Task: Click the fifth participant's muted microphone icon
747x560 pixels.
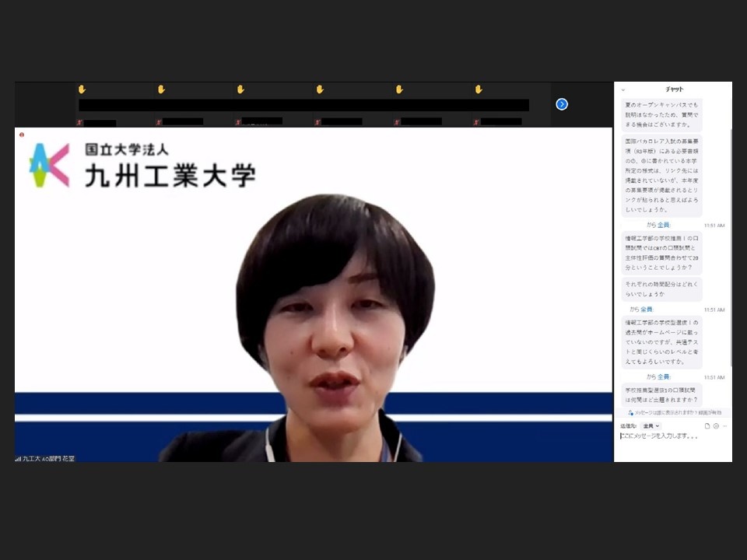Action: click(x=397, y=122)
